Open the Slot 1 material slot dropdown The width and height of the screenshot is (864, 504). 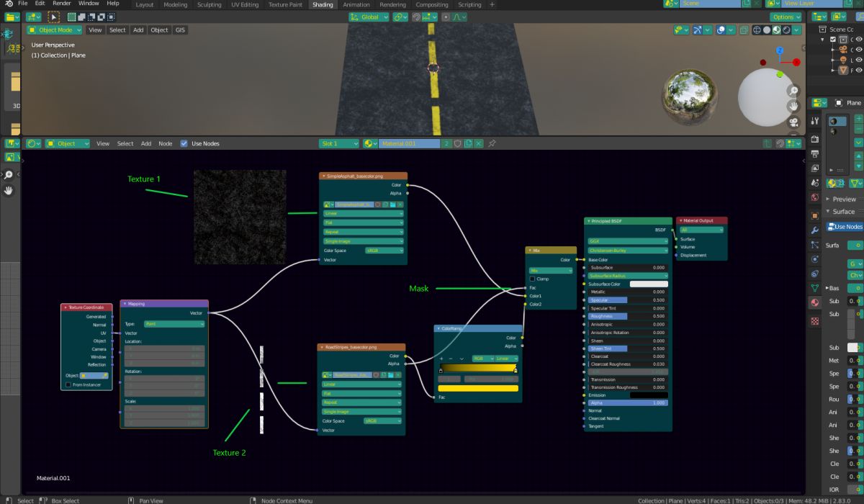338,143
